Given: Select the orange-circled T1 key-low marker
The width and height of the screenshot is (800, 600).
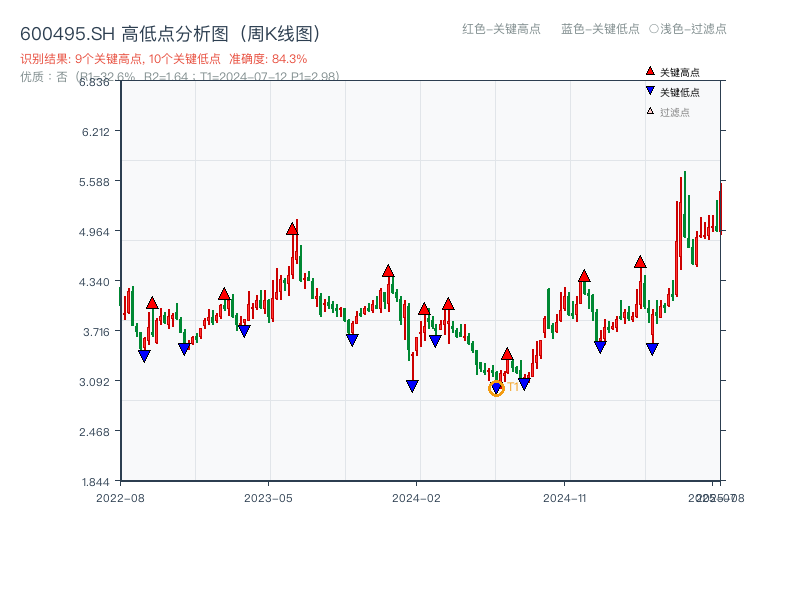Looking at the screenshot, I should click(x=496, y=389).
